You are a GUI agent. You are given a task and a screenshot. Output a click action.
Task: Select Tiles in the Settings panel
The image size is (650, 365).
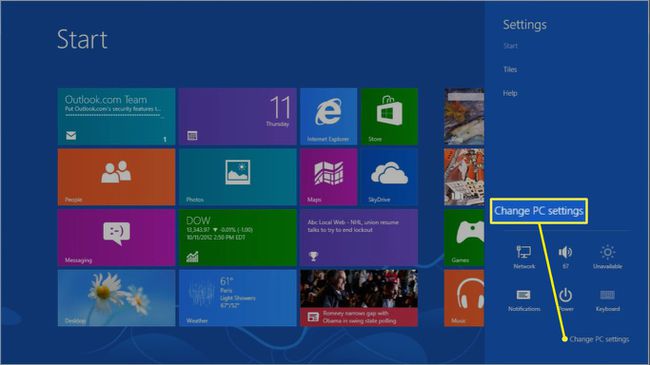pyautogui.click(x=510, y=69)
